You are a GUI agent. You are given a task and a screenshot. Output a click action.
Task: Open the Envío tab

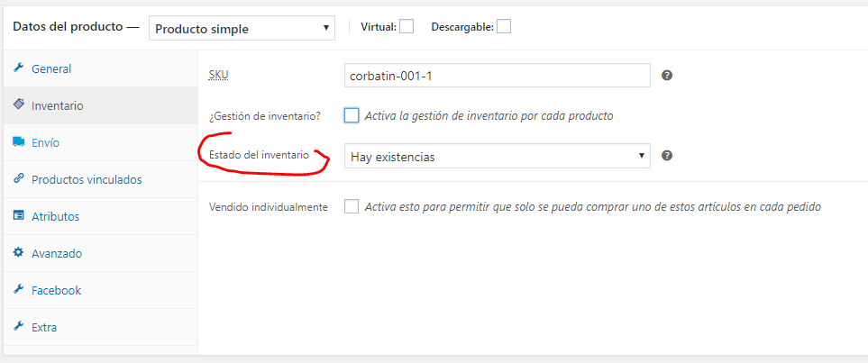point(45,142)
